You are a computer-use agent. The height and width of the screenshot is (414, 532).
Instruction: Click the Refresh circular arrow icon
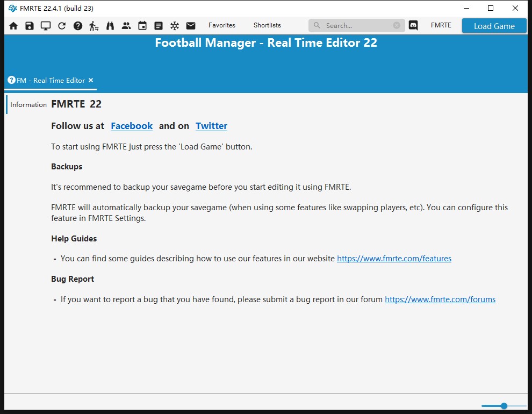pyautogui.click(x=62, y=26)
